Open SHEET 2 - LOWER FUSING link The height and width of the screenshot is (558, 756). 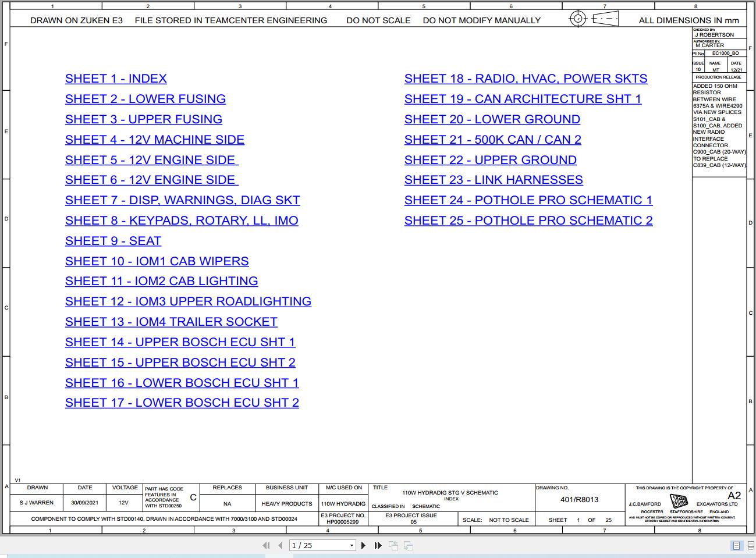tap(145, 99)
